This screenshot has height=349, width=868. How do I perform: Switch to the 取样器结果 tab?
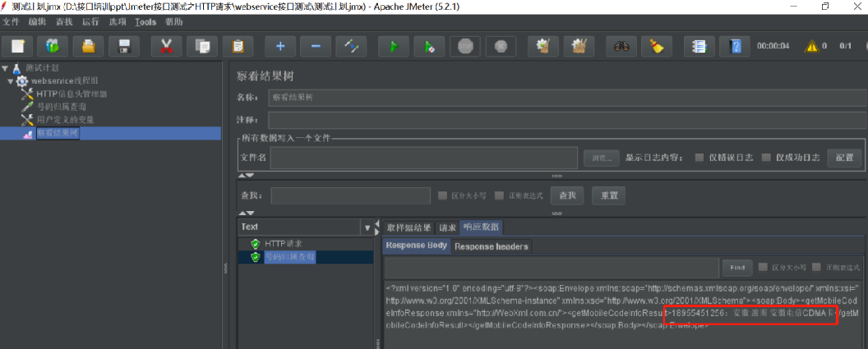click(409, 227)
